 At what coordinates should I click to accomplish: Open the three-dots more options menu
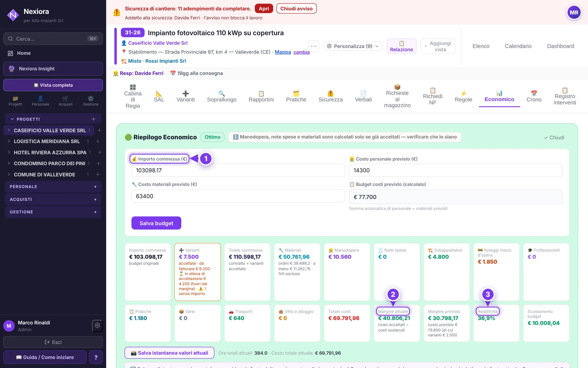[x=314, y=46]
